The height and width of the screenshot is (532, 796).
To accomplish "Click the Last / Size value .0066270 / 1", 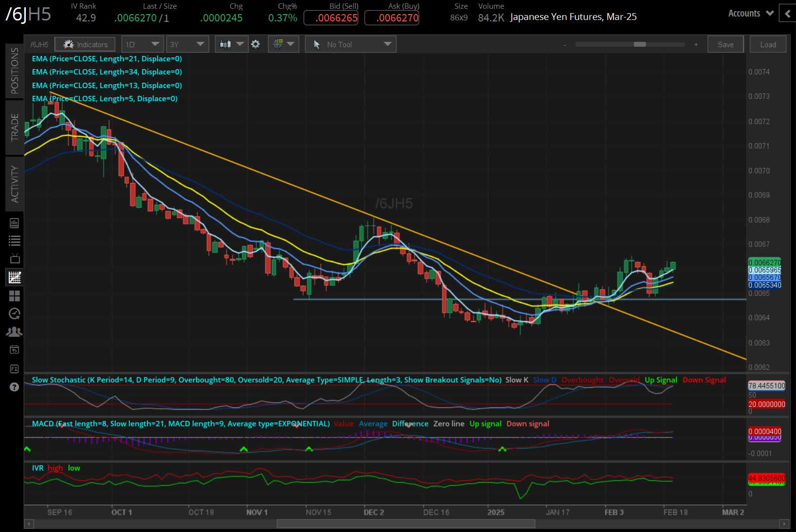I will [x=142, y=18].
